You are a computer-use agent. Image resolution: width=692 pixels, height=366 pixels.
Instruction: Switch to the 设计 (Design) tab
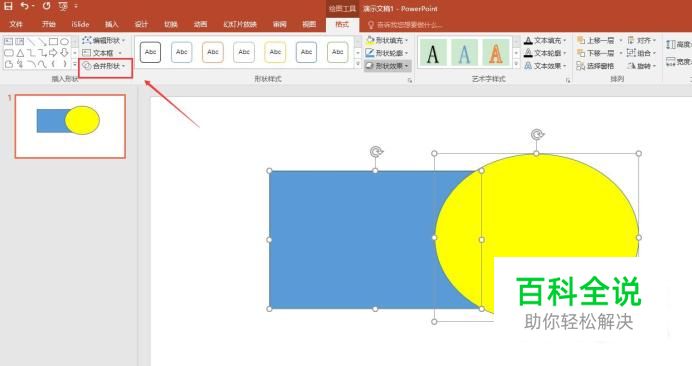(141, 24)
